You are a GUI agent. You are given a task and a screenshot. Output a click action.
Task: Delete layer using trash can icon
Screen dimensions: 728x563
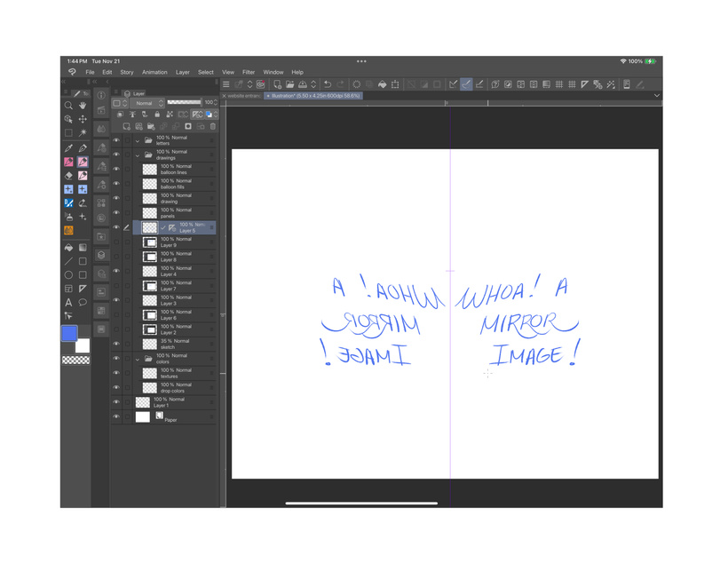pyautogui.click(x=213, y=127)
